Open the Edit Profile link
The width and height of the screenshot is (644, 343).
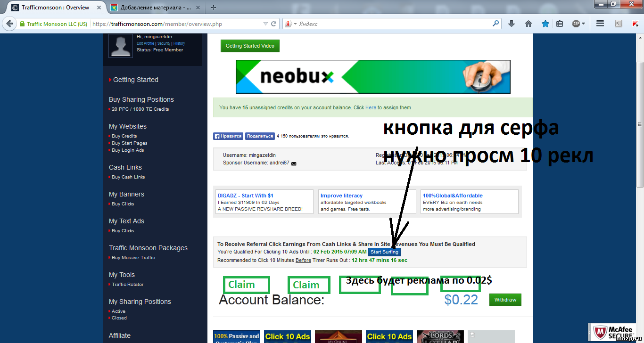(145, 43)
